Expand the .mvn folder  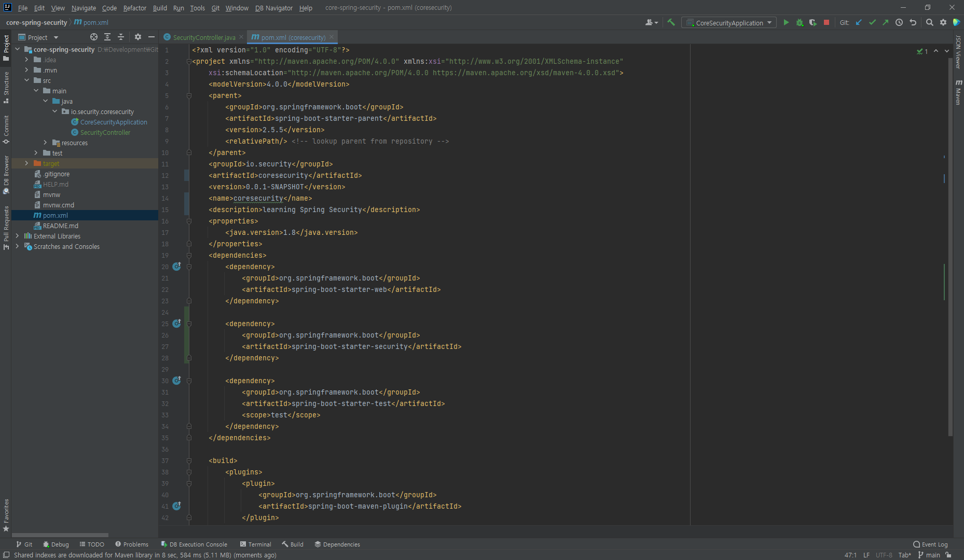point(26,70)
